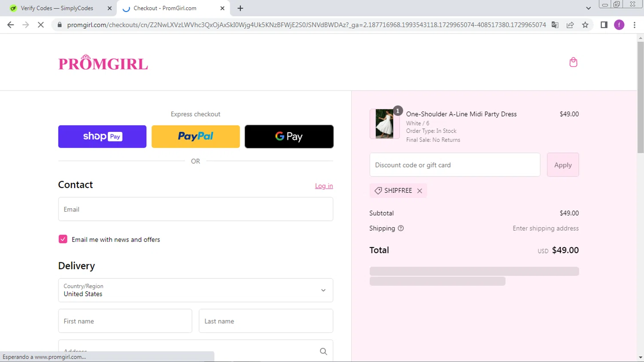Click the shipping help question mark icon
Image resolution: width=644 pixels, height=362 pixels.
[401, 228]
